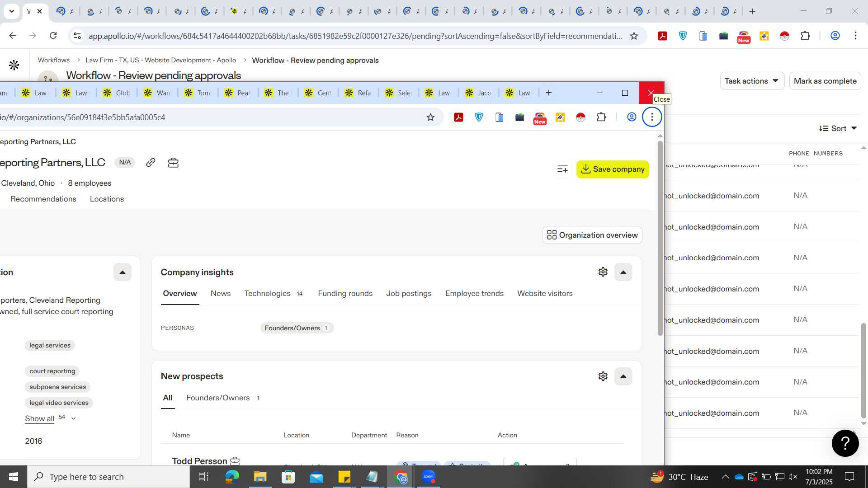Image resolution: width=868 pixels, height=488 pixels.
Task: Open Zoom from the taskbar
Action: coord(429,477)
